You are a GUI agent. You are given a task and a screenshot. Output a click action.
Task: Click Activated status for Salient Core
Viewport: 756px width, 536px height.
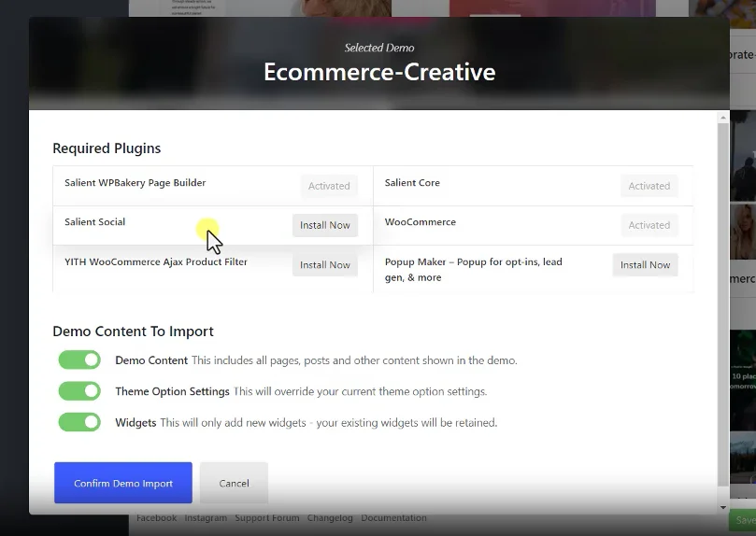tap(649, 186)
